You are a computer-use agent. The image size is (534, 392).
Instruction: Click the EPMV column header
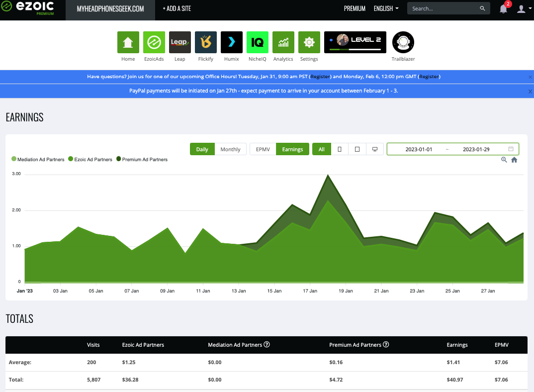pos(501,345)
